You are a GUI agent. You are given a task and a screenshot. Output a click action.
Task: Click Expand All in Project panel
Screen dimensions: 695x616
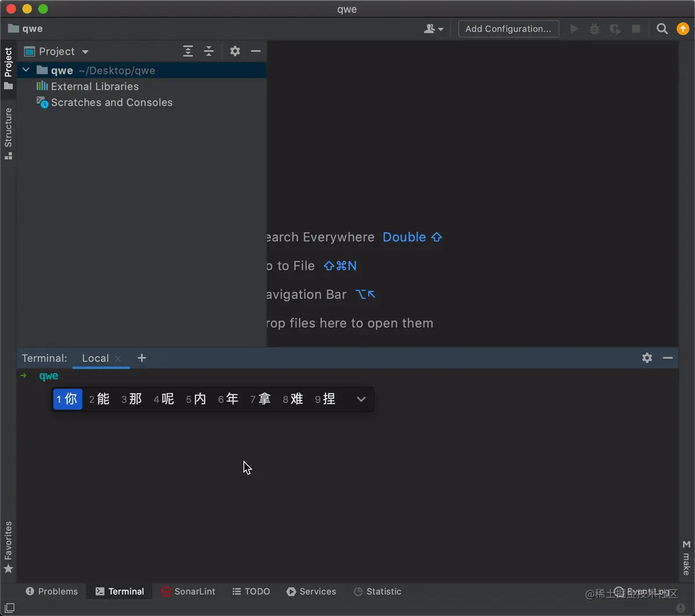tap(188, 51)
